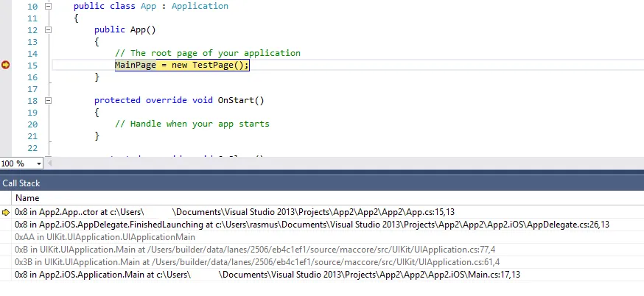Click the root page comment on line 14
The width and height of the screenshot is (644, 296).
(x=207, y=53)
